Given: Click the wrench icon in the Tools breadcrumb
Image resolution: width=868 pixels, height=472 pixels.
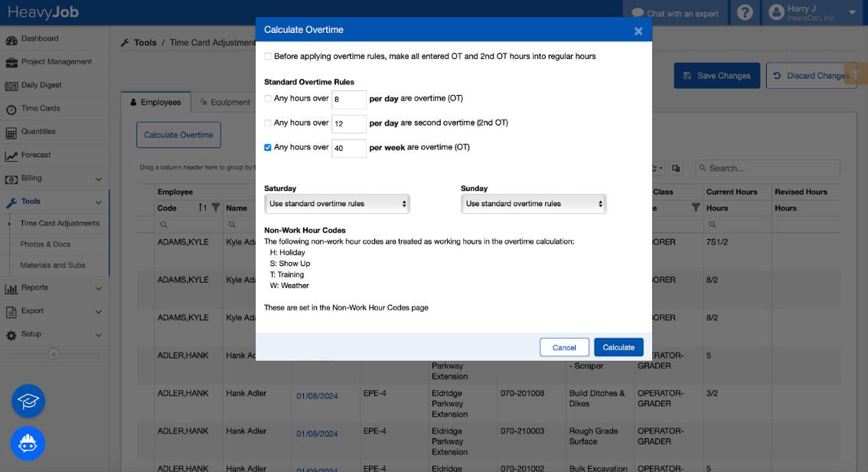Looking at the screenshot, I should point(125,43).
